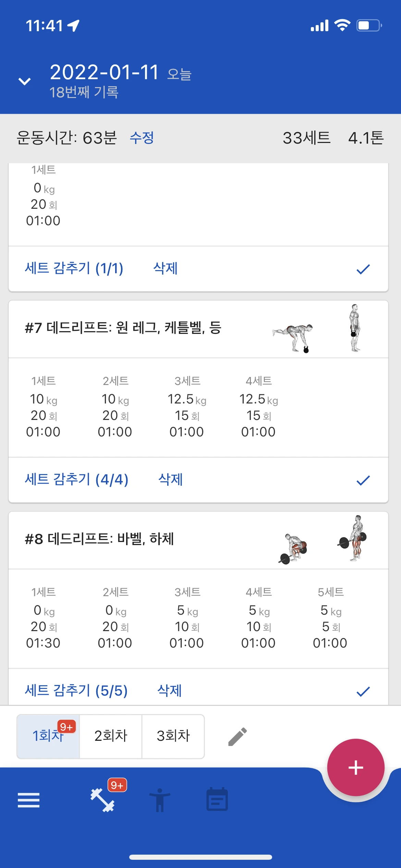Switch to the 3회차 tab

click(x=173, y=736)
